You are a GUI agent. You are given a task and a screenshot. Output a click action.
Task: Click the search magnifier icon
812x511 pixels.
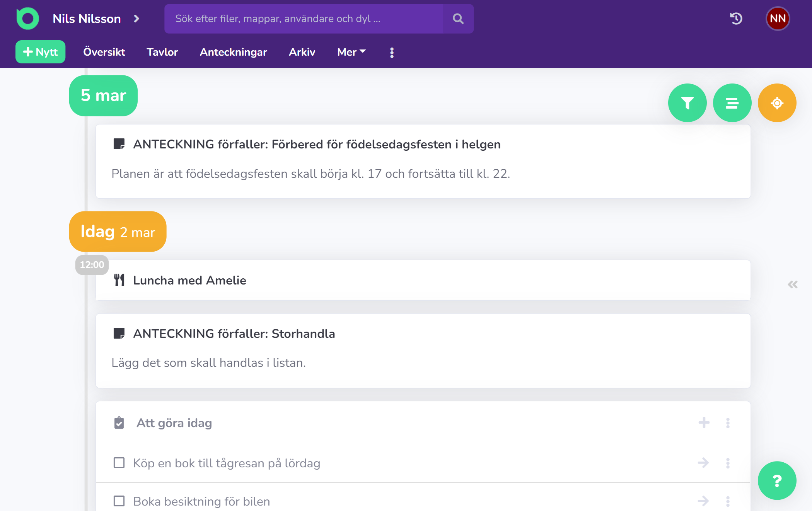point(458,19)
